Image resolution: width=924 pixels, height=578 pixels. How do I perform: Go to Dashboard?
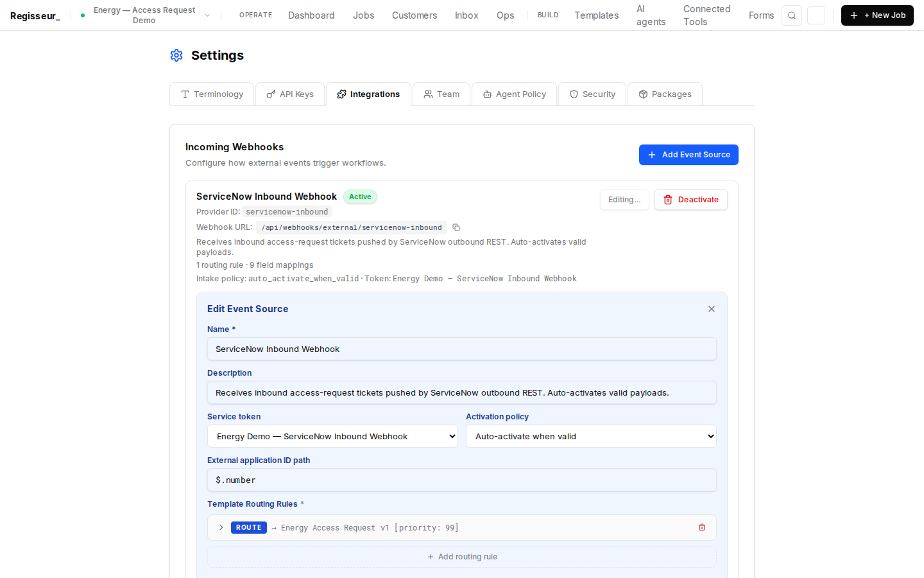tap(311, 15)
